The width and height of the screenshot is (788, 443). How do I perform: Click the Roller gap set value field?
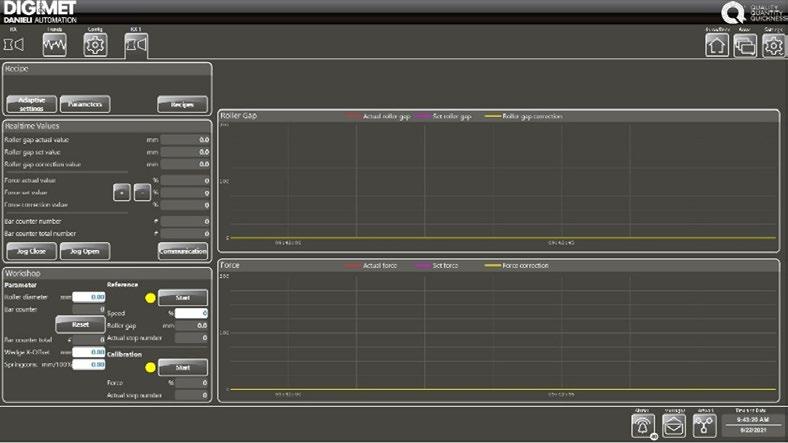(185, 152)
